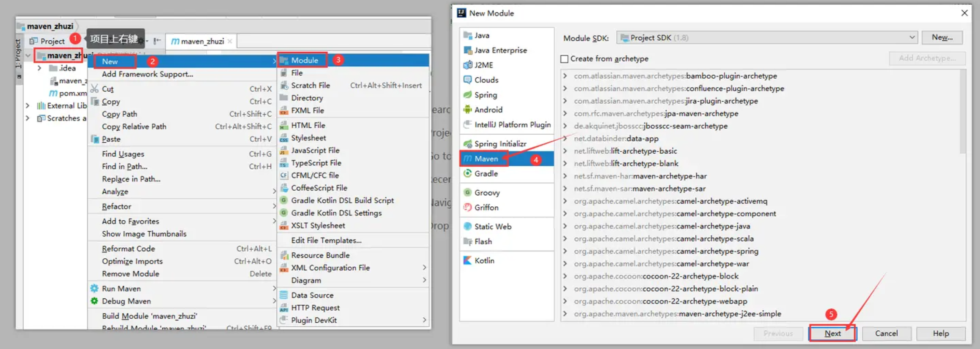Select Scratch File menu entry
Viewport: 980px width, 349px height.
point(353,85)
